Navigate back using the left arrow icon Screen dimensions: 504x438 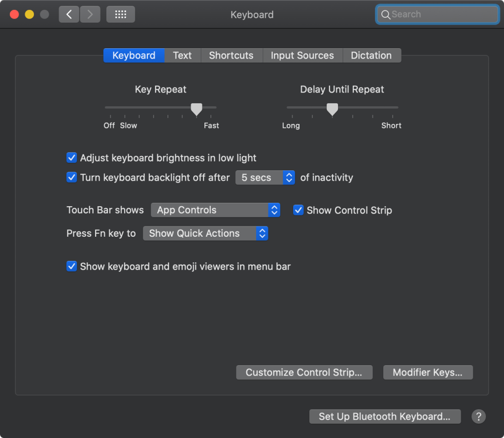(68, 14)
